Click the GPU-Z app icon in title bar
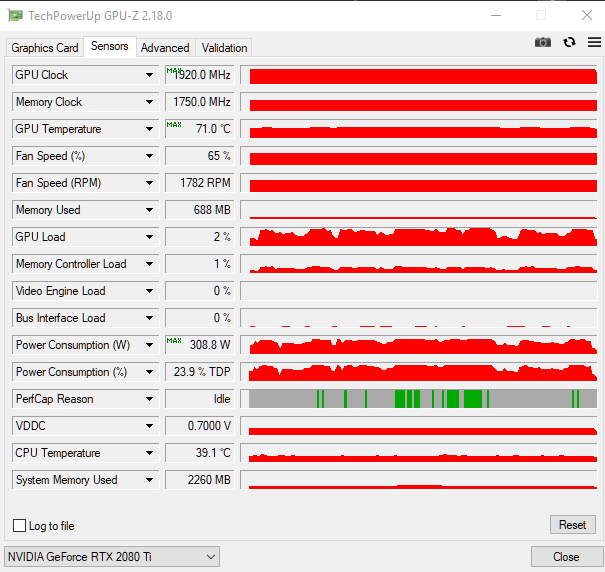The height and width of the screenshot is (572, 605). click(15, 15)
